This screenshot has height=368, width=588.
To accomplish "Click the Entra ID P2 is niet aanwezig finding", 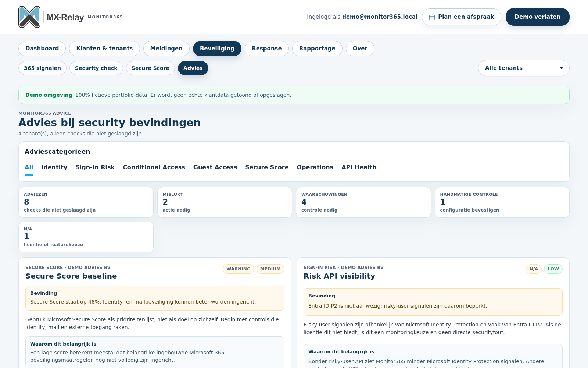I will (398, 306).
